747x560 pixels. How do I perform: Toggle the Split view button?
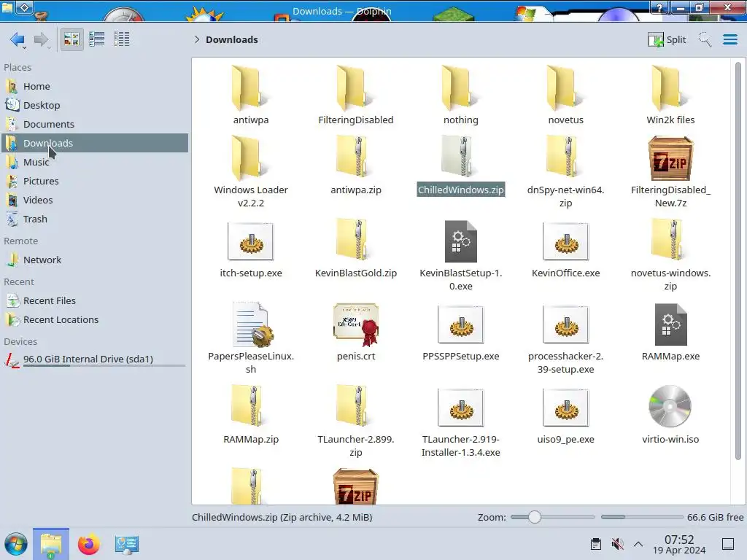[x=667, y=39]
